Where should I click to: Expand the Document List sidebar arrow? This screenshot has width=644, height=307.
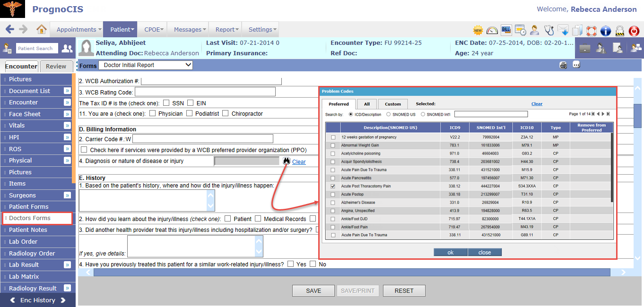point(67,91)
